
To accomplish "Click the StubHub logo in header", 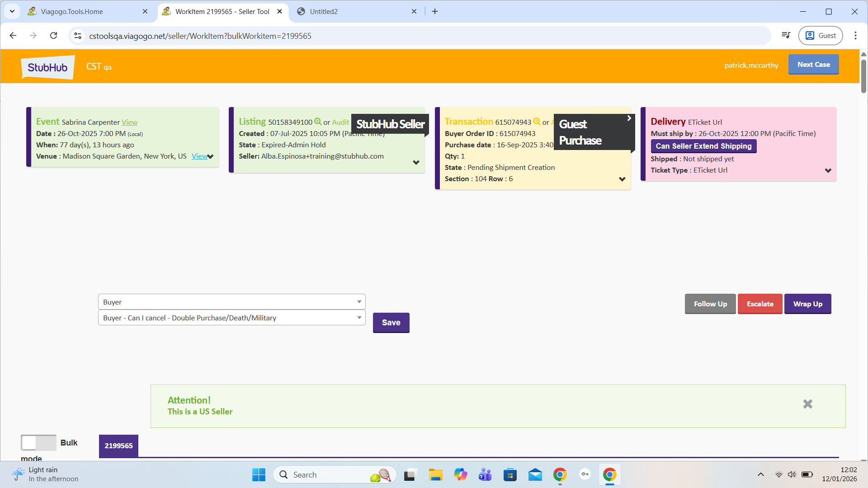I will [47, 67].
